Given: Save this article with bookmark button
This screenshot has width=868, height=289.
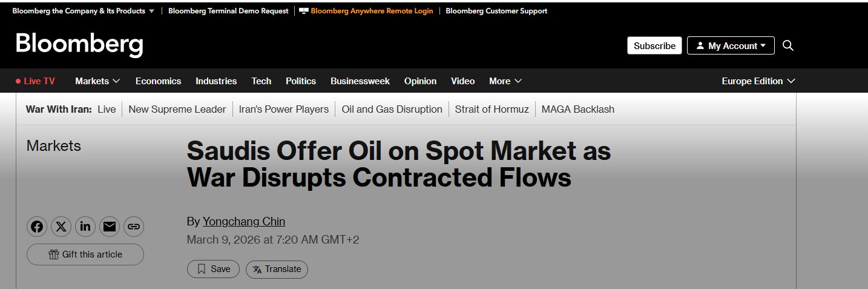Looking at the screenshot, I should tap(213, 269).
